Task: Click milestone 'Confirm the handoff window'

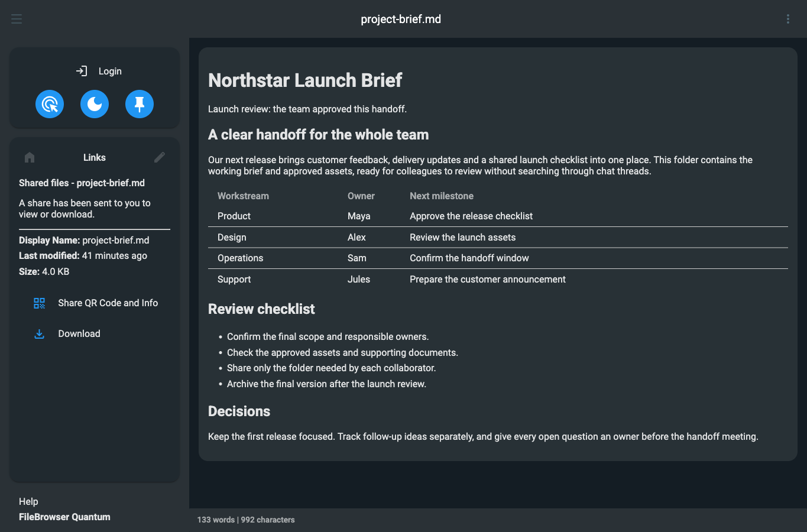Action: [x=469, y=258]
